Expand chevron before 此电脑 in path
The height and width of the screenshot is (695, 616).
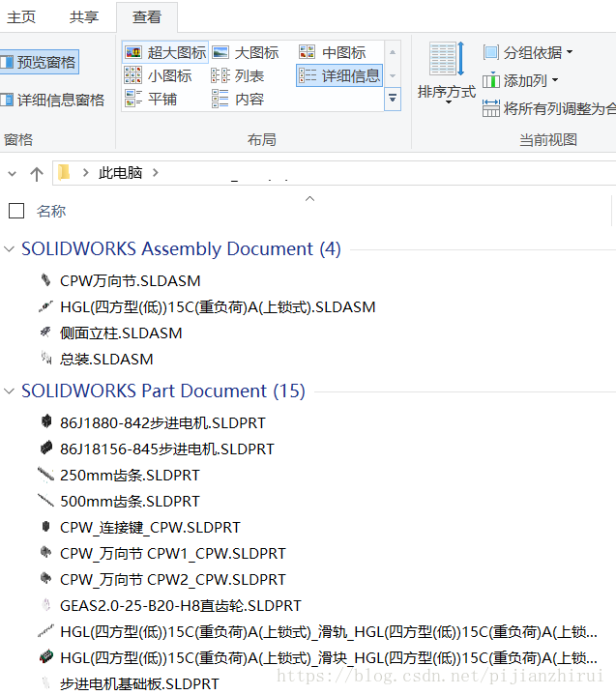pos(86,173)
